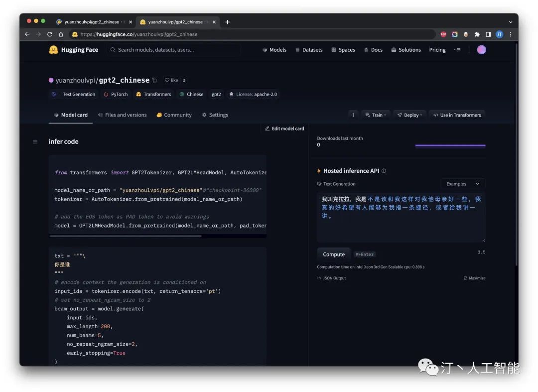Click Use in Transformers button
Image resolution: width=538 pixels, height=392 pixels.
[457, 115]
